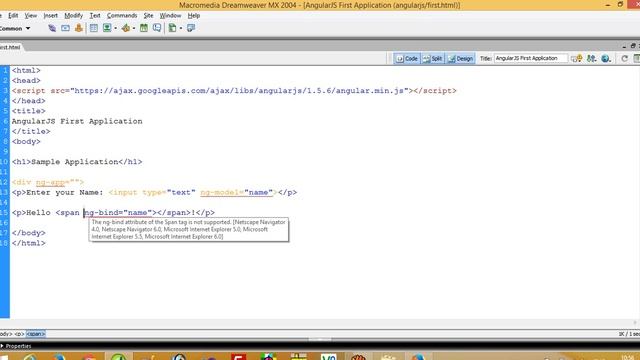Open the Commands menu
640x360 pixels.
[122, 16]
